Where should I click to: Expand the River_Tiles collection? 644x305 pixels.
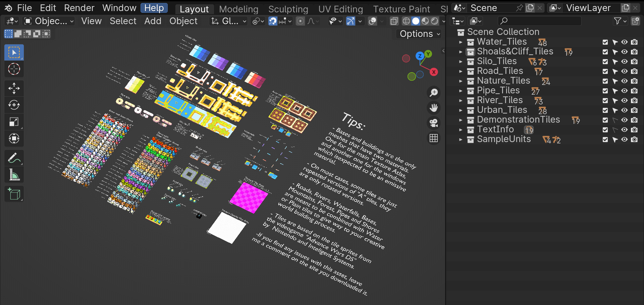[x=461, y=100]
